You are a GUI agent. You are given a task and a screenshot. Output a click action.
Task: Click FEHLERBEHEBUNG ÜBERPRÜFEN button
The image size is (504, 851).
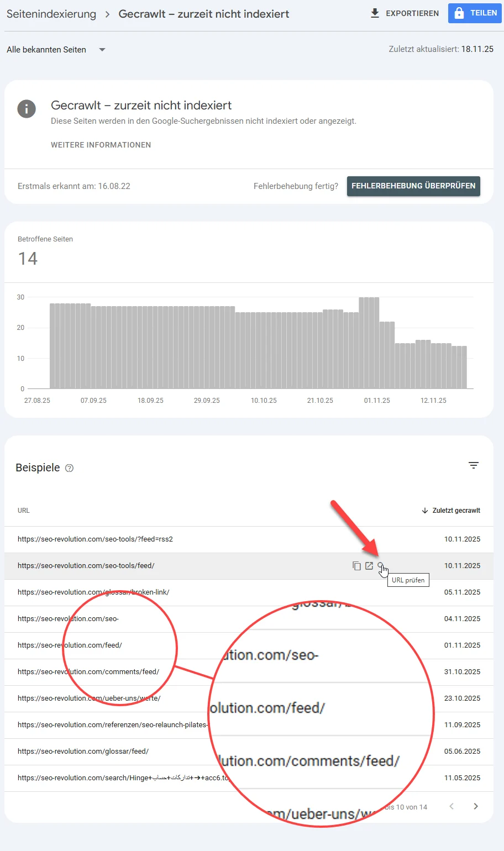click(x=413, y=186)
